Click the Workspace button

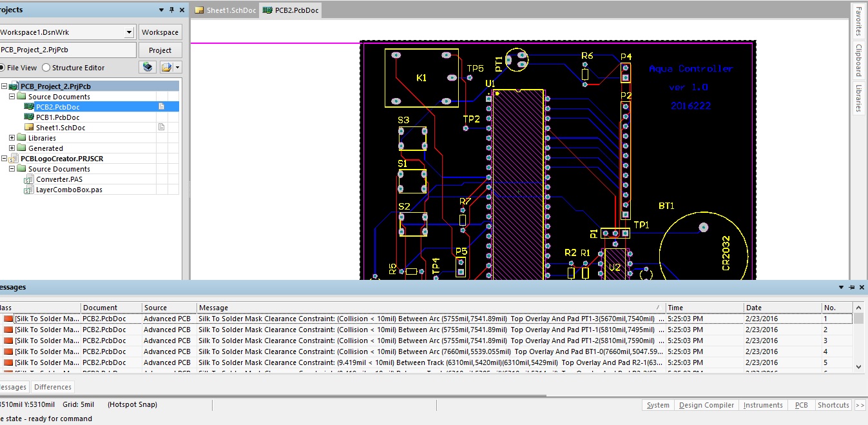click(x=160, y=32)
